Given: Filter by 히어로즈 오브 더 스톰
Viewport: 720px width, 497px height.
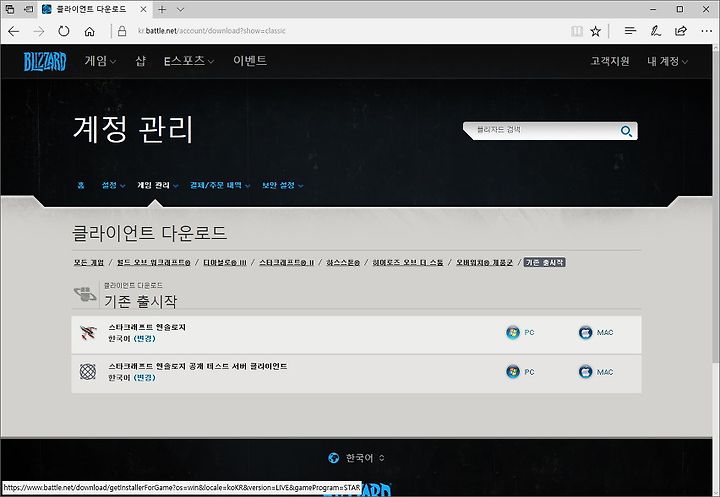Looking at the screenshot, I should click(408, 263).
